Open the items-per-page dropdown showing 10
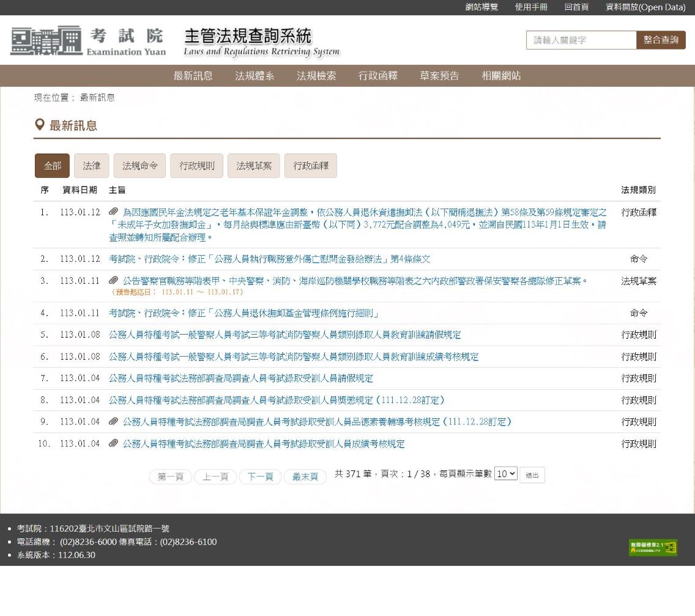 (505, 473)
